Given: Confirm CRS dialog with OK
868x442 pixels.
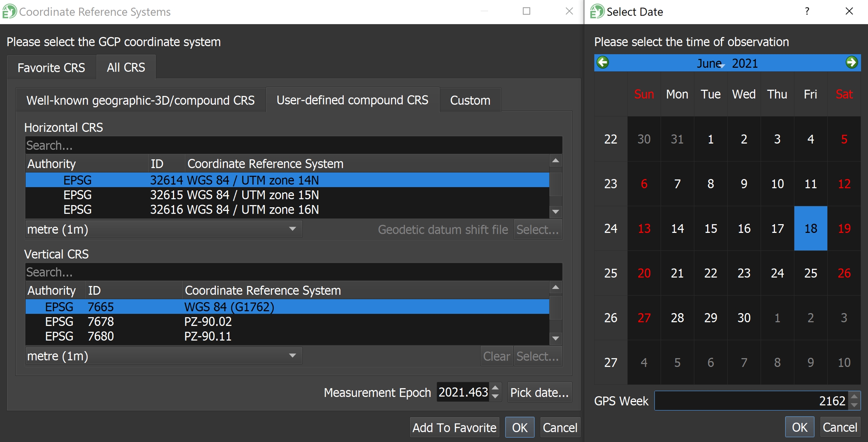Looking at the screenshot, I should 520,427.
